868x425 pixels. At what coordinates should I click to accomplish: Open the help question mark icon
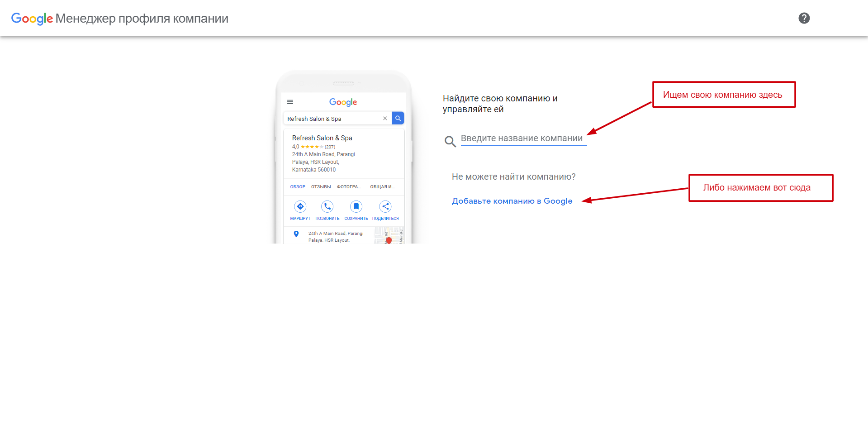[804, 18]
